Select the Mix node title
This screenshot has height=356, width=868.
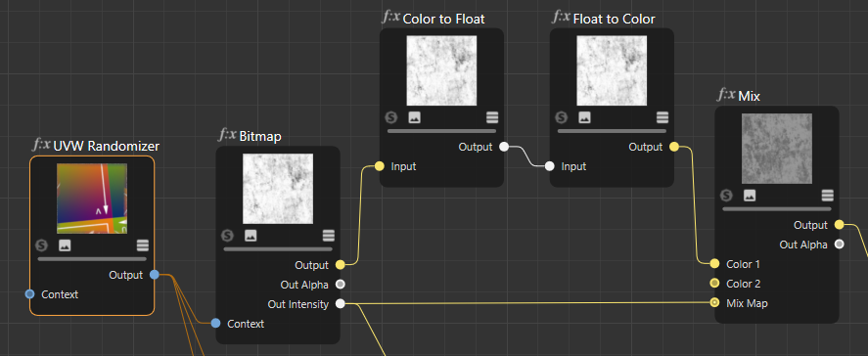click(749, 96)
